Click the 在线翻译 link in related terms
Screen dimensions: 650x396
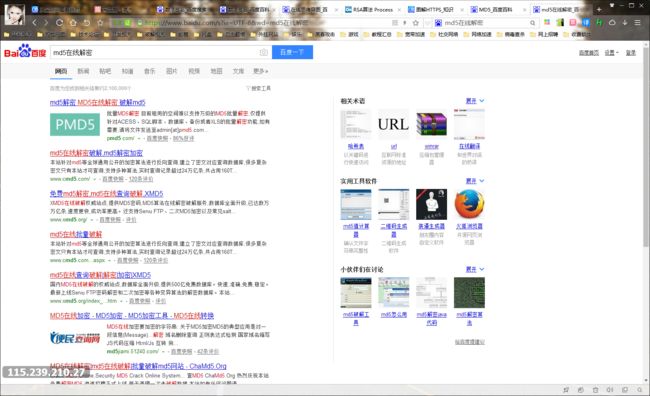(x=469, y=146)
